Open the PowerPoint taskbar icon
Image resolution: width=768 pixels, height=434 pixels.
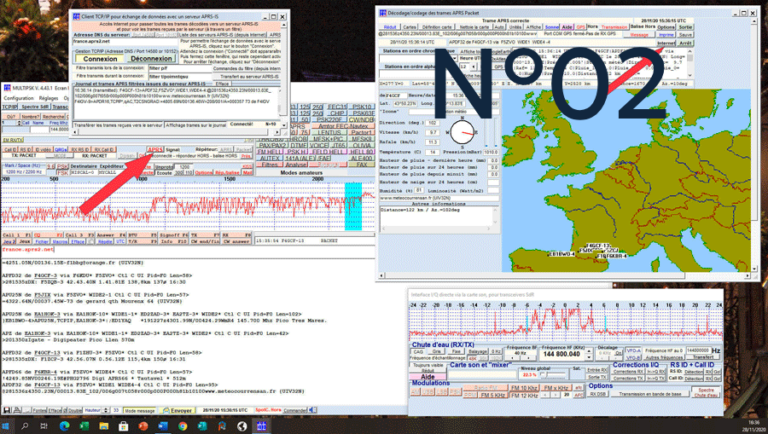pos(143,426)
